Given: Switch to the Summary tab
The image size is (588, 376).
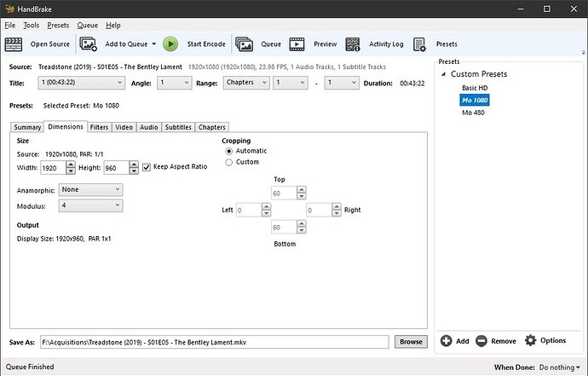Looking at the screenshot, I should (27, 127).
